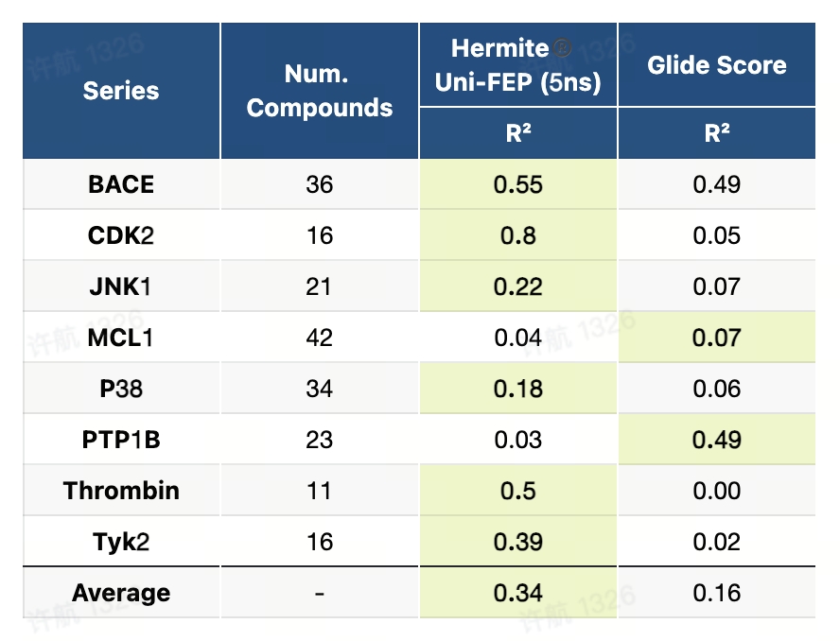Image resolution: width=840 pixels, height=641 pixels.
Task: Click the Average row label
Action: point(121,593)
